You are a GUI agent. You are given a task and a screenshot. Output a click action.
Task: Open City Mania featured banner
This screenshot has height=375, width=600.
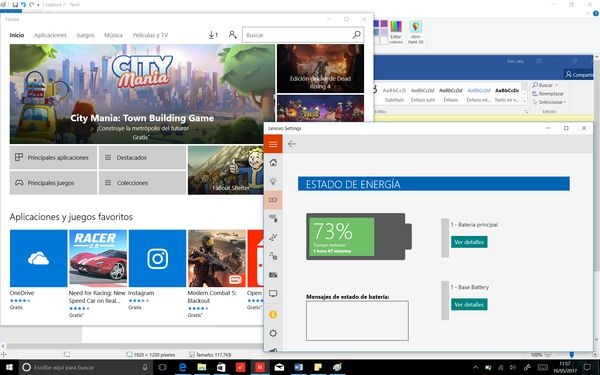click(142, 94)
